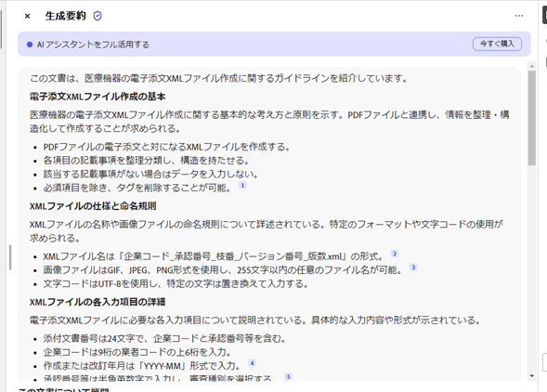This screenshot has width=547, height=392.
Task: Click the left panel resize handle
Action: [10, 257]
